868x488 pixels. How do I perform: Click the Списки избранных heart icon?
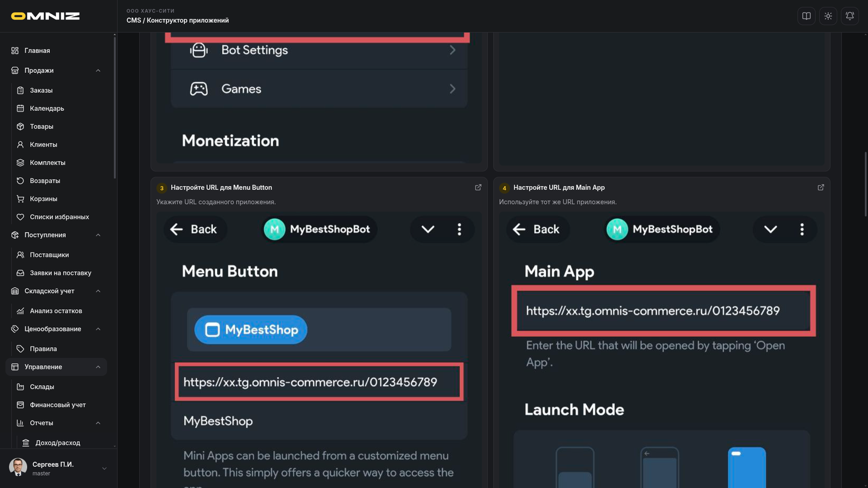(20, 217)
